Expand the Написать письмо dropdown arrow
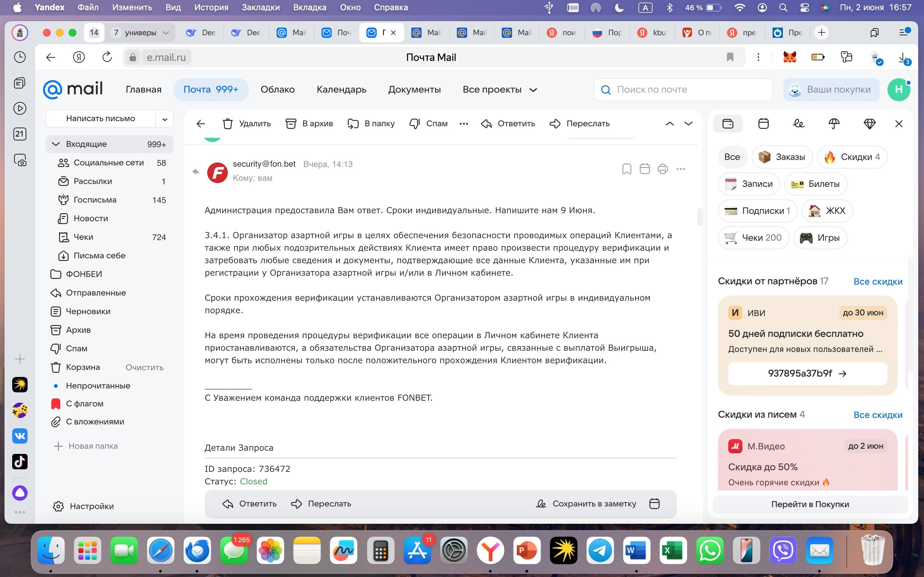 (165, 119)
